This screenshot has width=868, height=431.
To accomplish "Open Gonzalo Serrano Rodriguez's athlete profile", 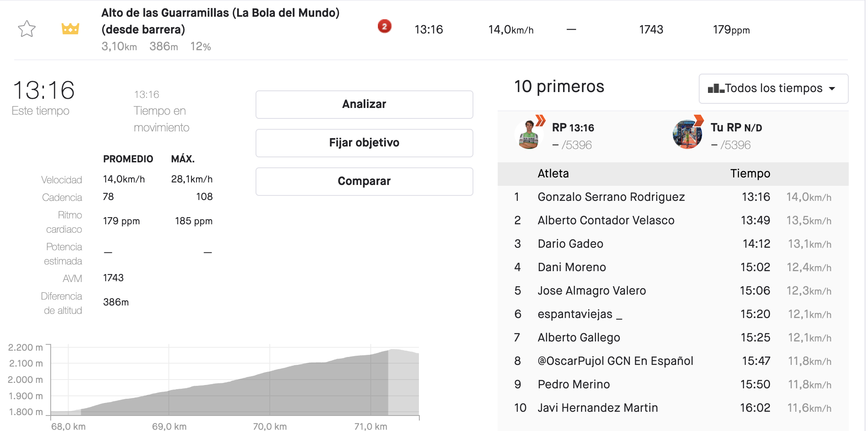I will tap(611, 197).
